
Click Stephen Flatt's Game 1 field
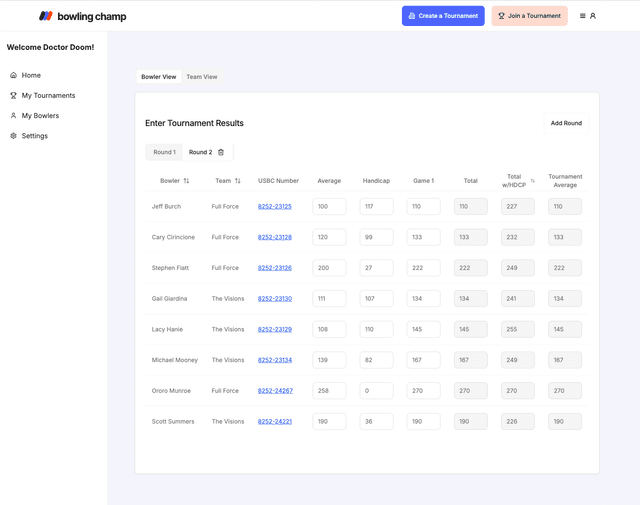(x=424, y=268)
